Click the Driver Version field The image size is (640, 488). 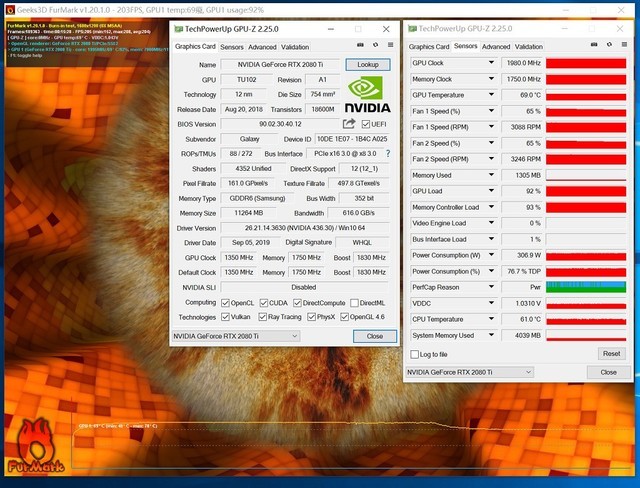click(305, 228)
